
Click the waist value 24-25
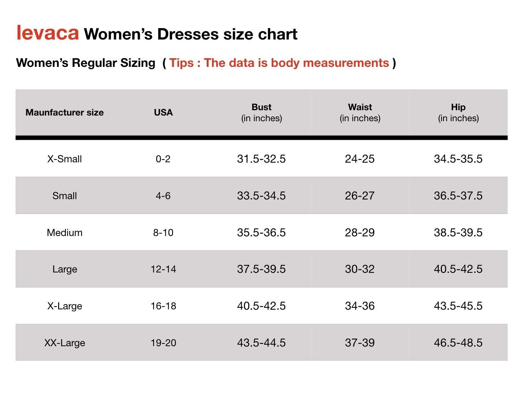point(360,159)
